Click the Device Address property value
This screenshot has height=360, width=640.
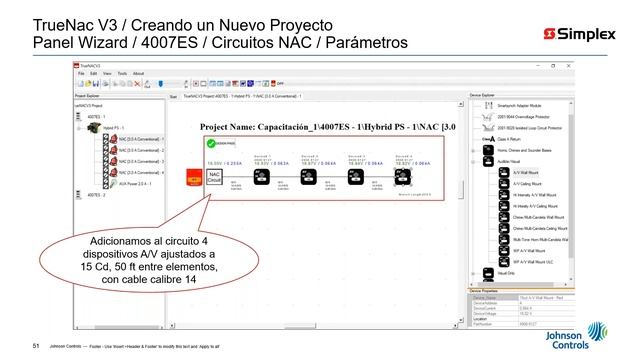(x=547, y=303)
